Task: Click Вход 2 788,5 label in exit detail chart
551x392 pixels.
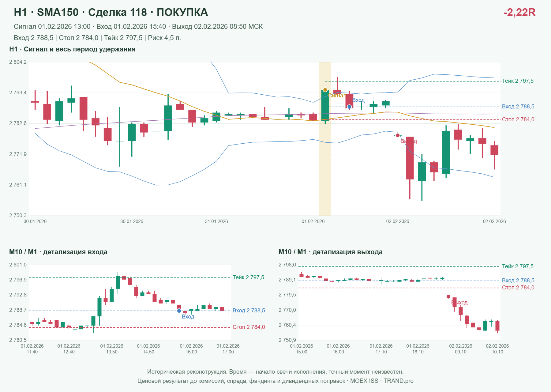Action: [x=518, y=281]
